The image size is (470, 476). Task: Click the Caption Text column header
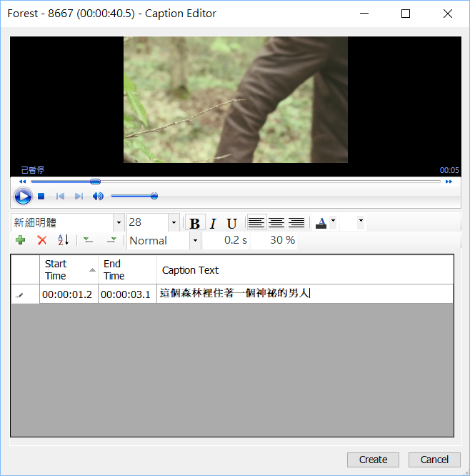tap(305, 269)
